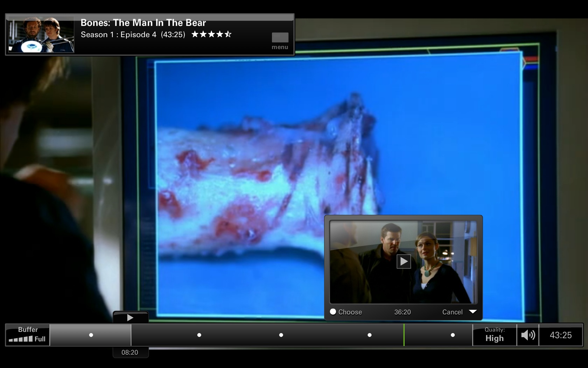Jump to the second chapter dot on the timeline
The height and width of the screenshot is (368, 588).
click(x=199, y=335)
